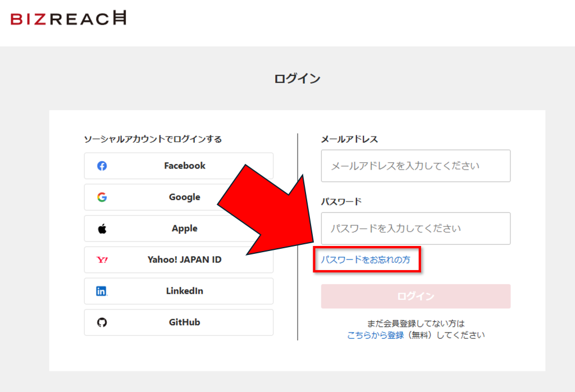The image size is (575, 392).
Task: Click the pink ログイン submit button
Action: point(416,297)
